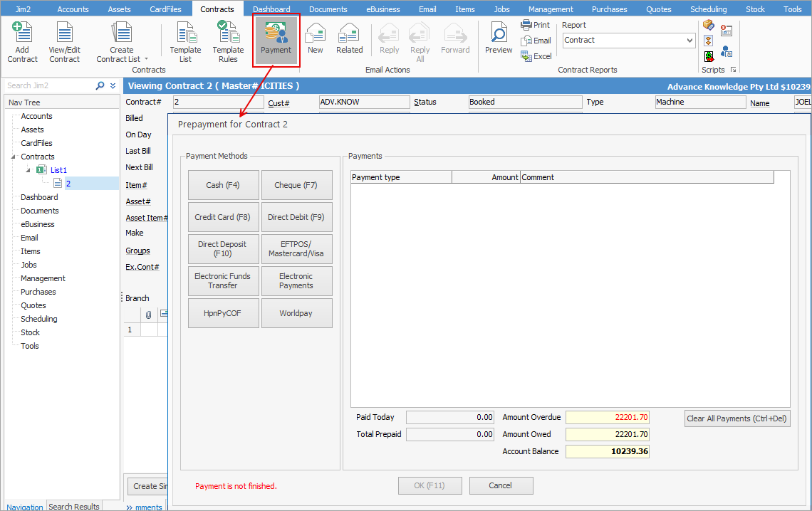The width and height of the screenshot is (812, 511).
Task: Open the Management ribbon tab
Action: [551, 9]
